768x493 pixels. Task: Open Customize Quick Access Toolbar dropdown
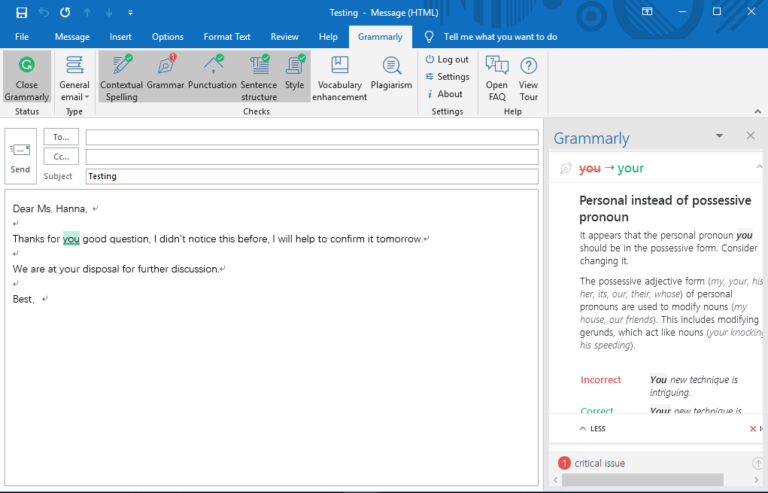point(130,13)
